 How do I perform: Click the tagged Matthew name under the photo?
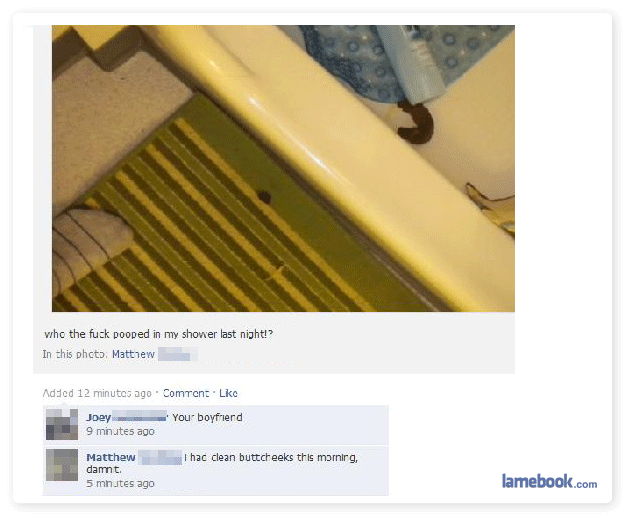pyautogui.click(x=133, y=354)
